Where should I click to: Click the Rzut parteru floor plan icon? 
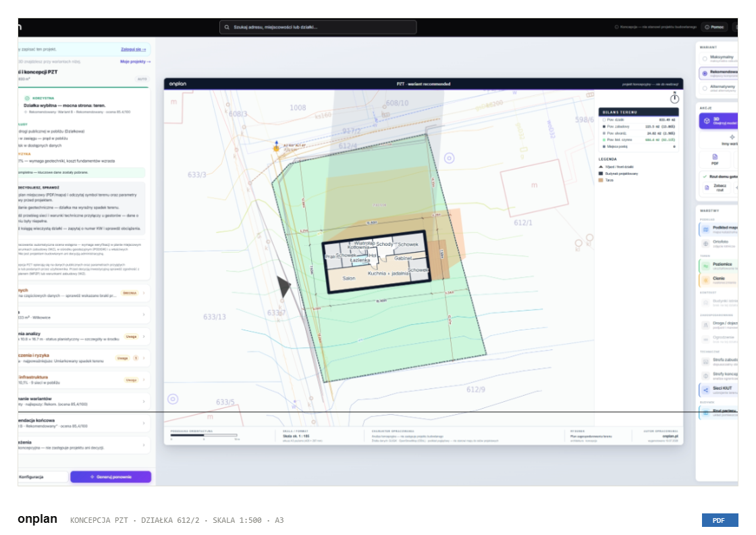pos(705,413)
